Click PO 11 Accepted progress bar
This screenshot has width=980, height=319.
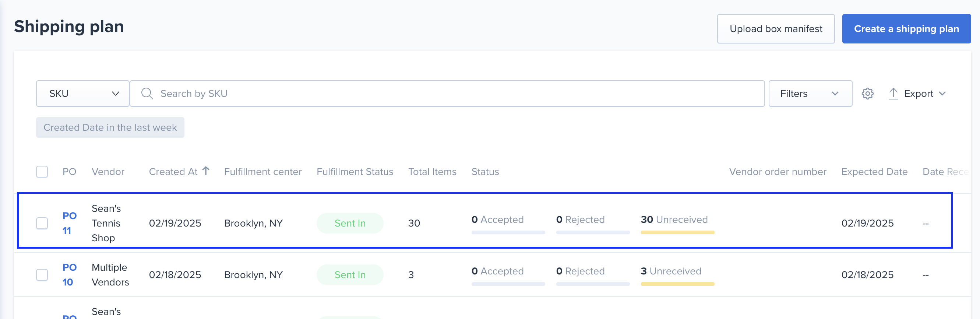click(508, 232)
